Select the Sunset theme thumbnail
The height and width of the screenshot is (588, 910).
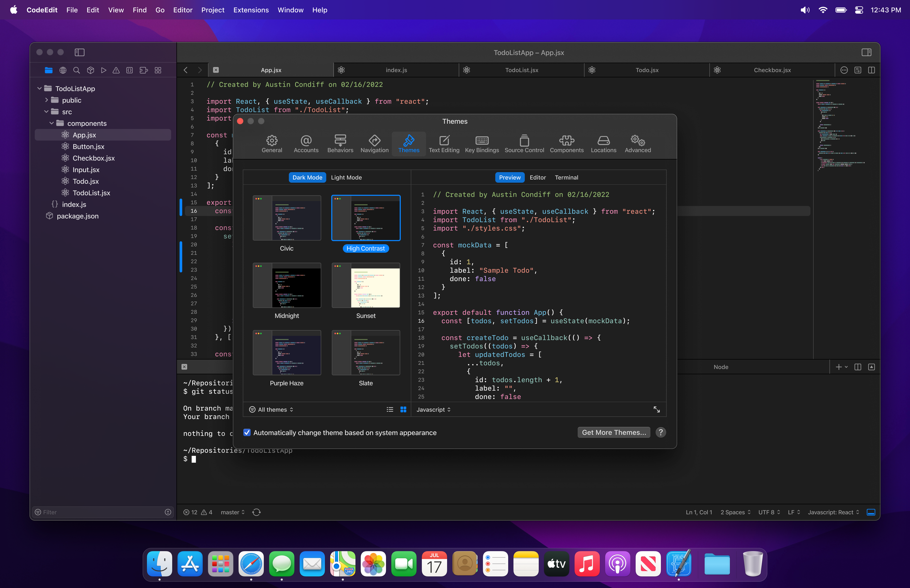click(365, 285)
